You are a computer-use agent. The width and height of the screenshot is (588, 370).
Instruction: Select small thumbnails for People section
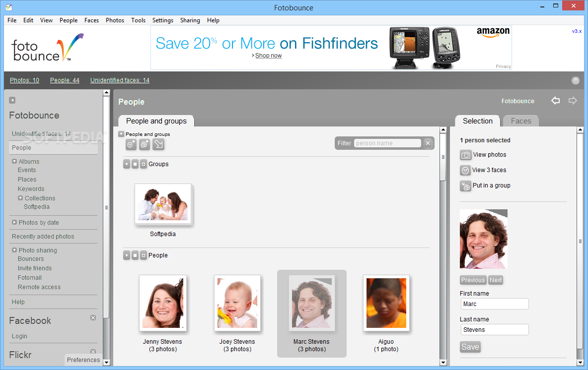click(143, 255)
